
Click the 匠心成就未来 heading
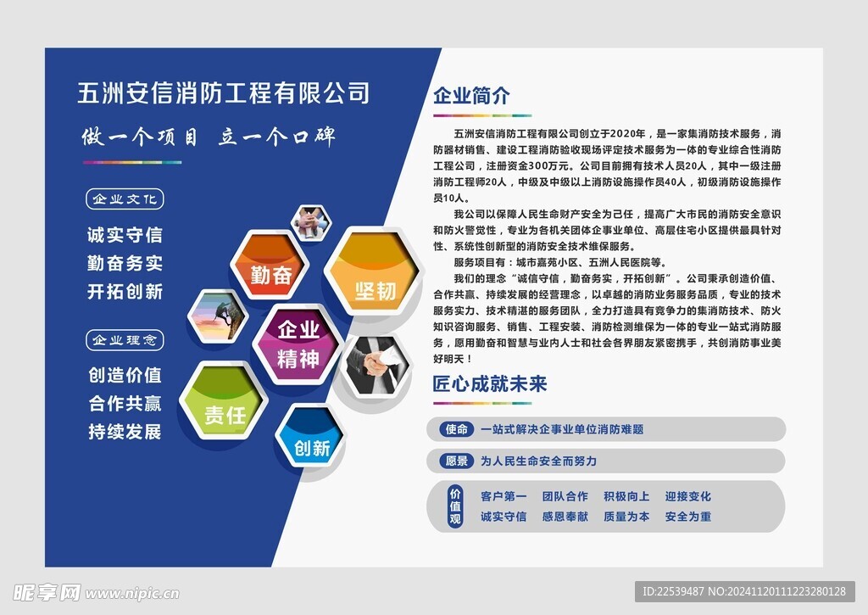pyautogui.click(x=492, y=384)
